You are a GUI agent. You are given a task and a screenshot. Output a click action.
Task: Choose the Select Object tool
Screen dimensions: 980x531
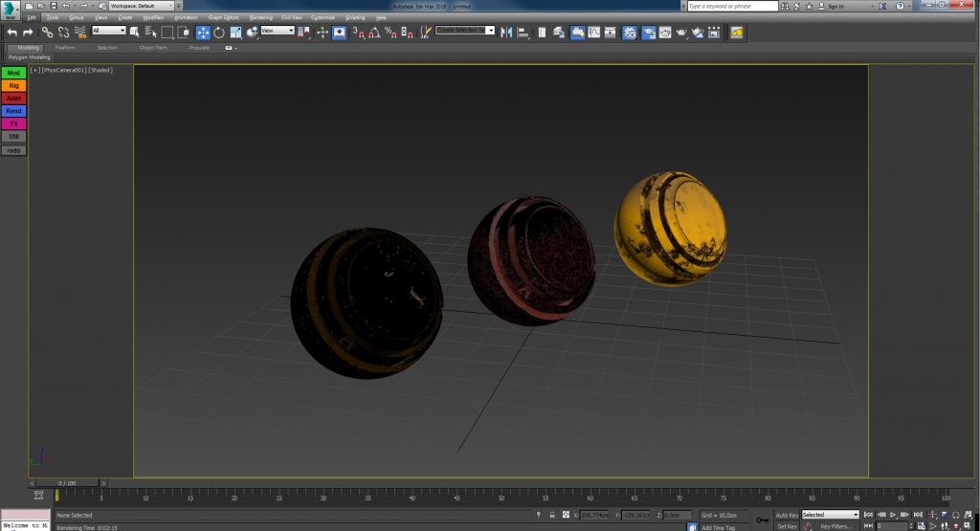pos(134,33)
